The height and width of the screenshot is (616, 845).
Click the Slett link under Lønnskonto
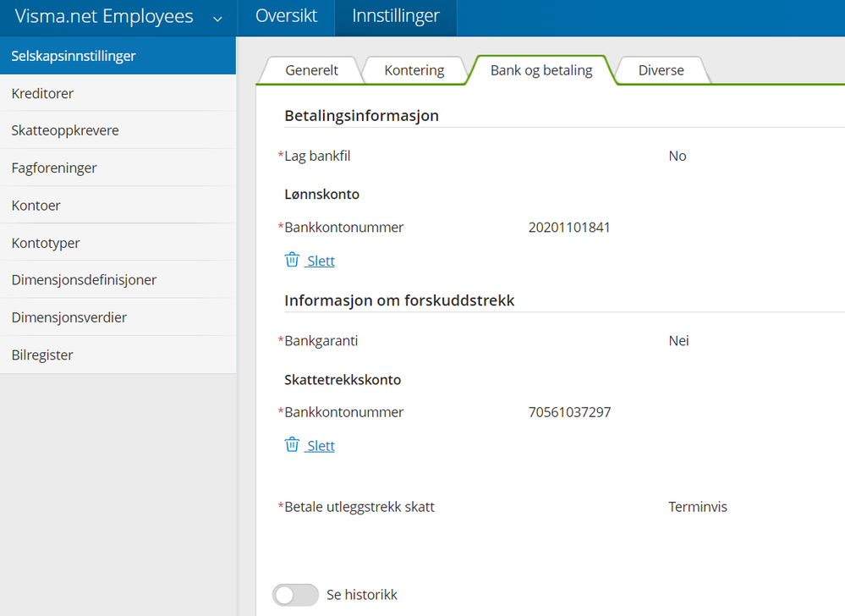coord(321,261)
